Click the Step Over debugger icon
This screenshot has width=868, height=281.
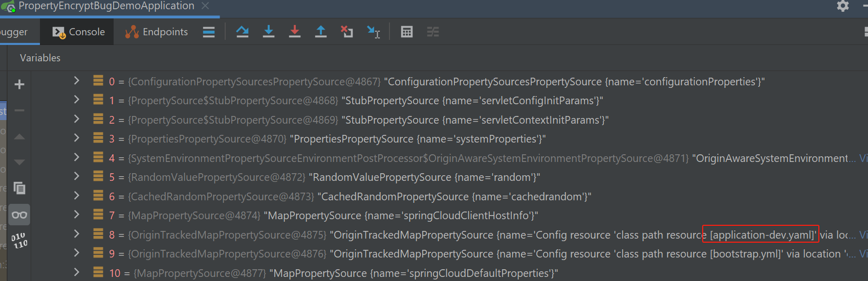click(x=243, y=32)
